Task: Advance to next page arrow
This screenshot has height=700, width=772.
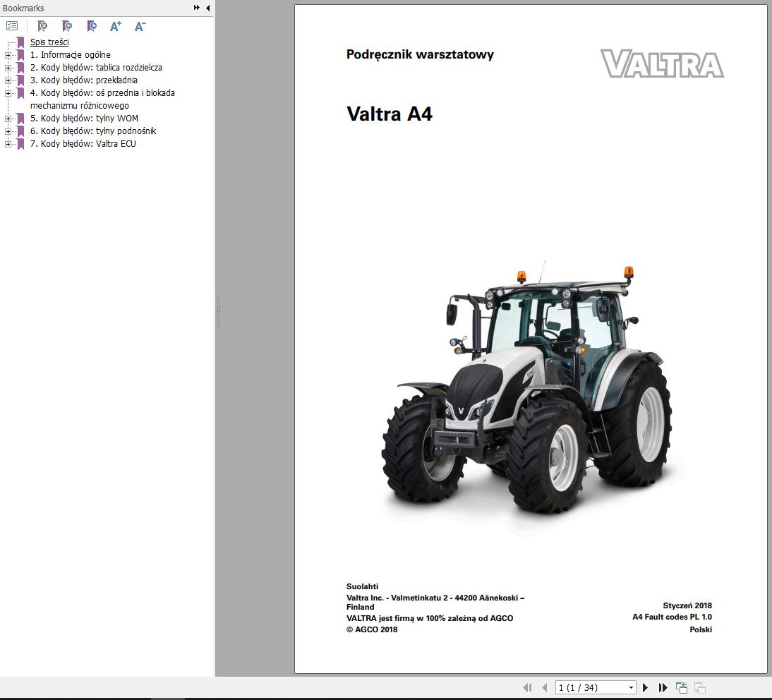Action: (x=645, y=687)
